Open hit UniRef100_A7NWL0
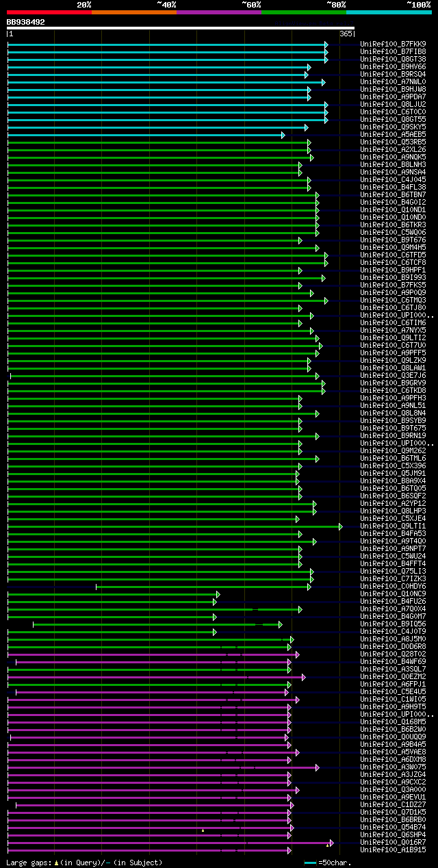The width and height of the screenshot is (438, 868). (393, 82)
